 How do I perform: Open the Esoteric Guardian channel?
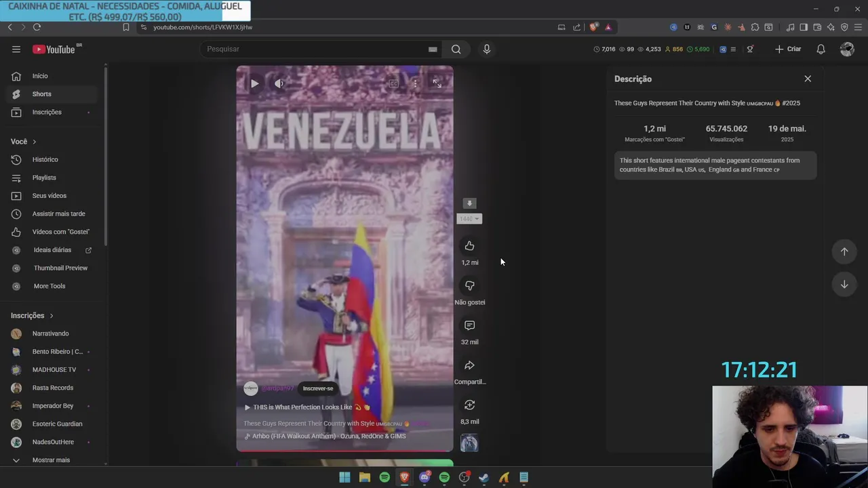[x=53, y=424]
